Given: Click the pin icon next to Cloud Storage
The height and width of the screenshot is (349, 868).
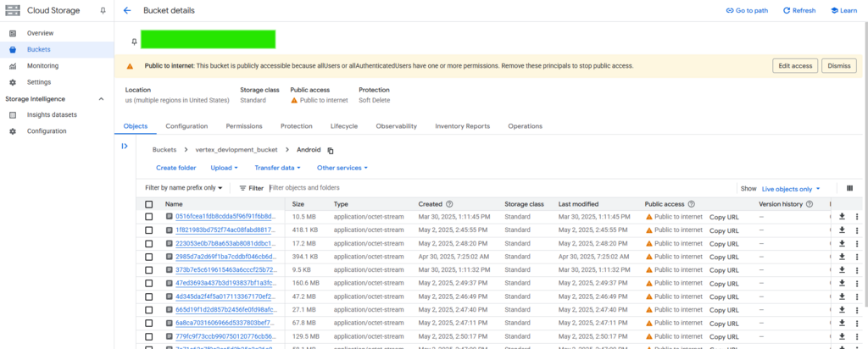Looking at the screenshot, I should click(x=103, y=11).
